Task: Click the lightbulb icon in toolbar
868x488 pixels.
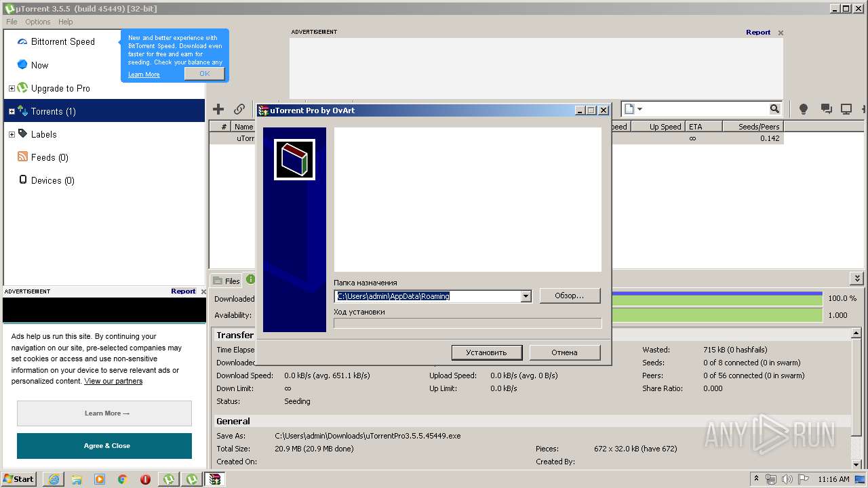Action: click(x=804, y=109)
